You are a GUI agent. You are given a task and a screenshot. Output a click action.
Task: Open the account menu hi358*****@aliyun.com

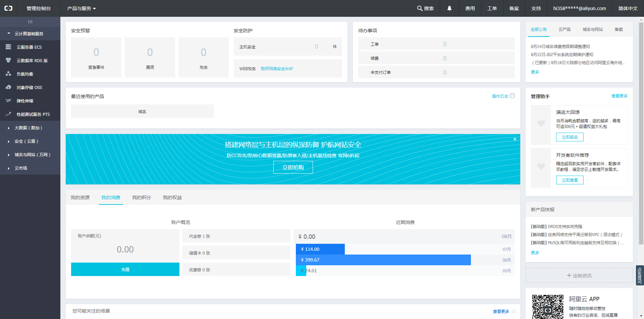580,8
